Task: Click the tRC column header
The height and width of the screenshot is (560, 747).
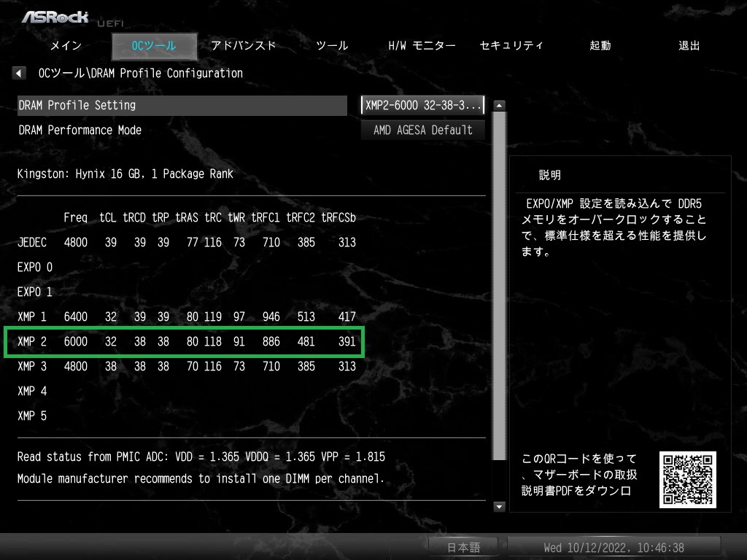Action: pos(213,217)
